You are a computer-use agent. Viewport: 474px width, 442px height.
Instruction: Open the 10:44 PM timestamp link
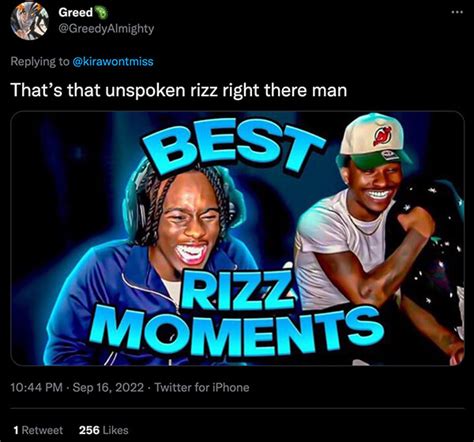(x=37, y=388)
